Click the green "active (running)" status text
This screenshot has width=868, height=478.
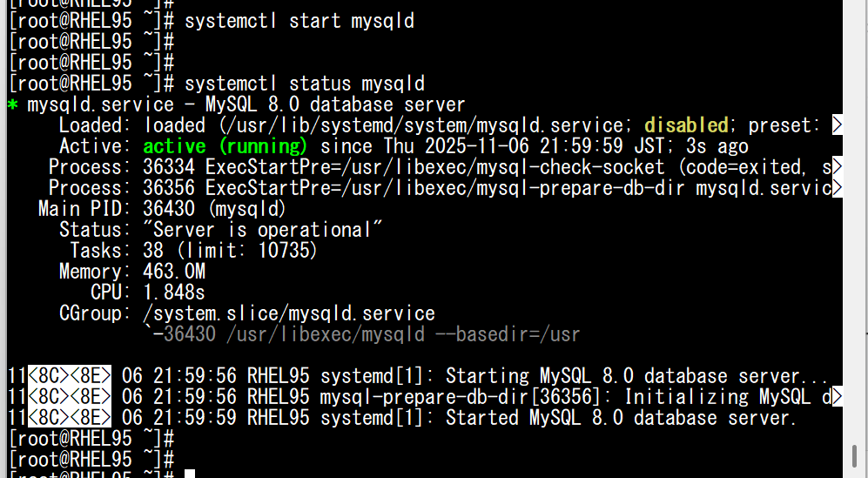click(x=225, y=146)
